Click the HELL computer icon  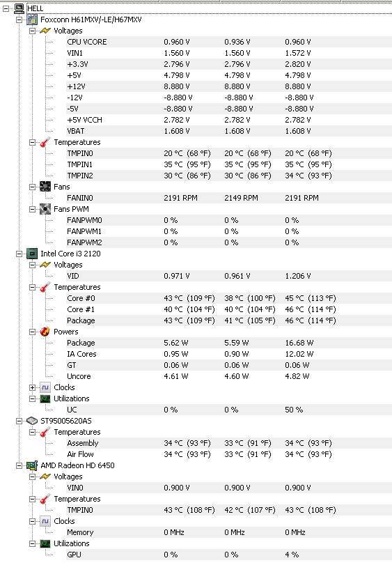tap(19, 8)
